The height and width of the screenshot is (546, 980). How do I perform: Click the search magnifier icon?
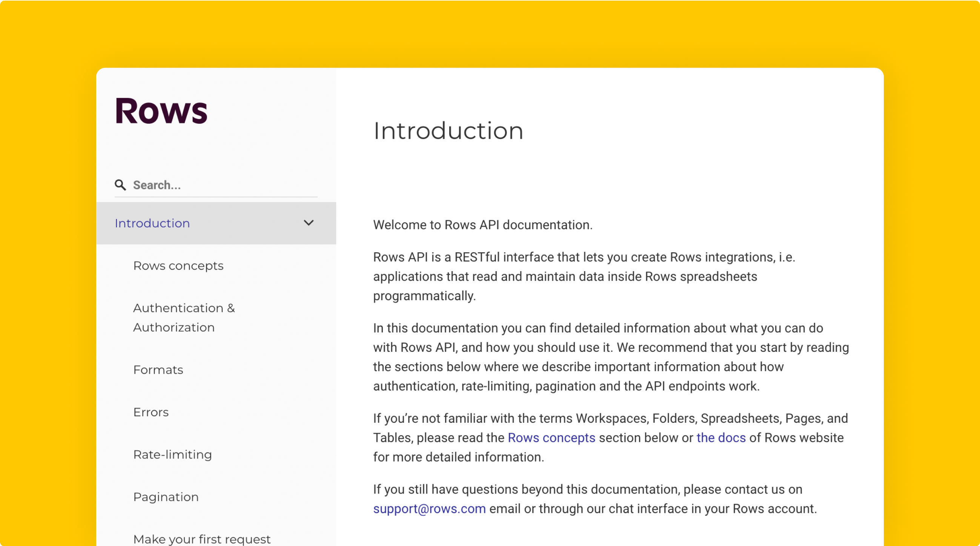click(x=120, y=185)
